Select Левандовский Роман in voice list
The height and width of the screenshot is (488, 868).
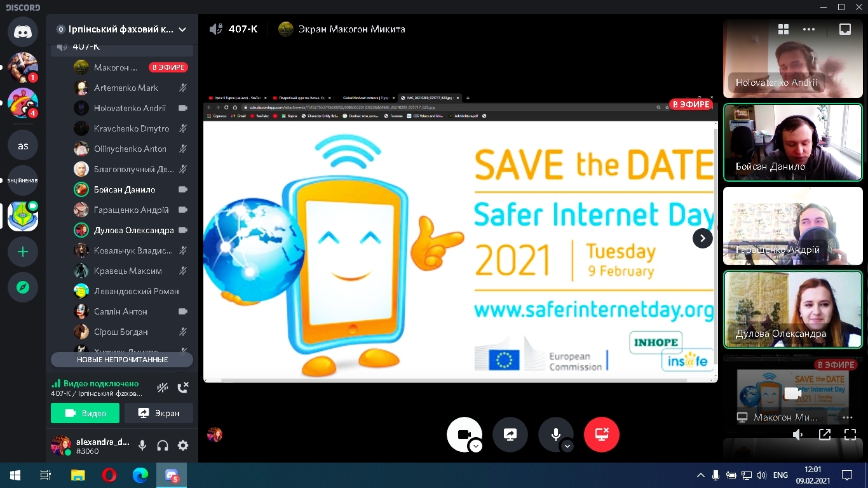(x=132, y=291)
